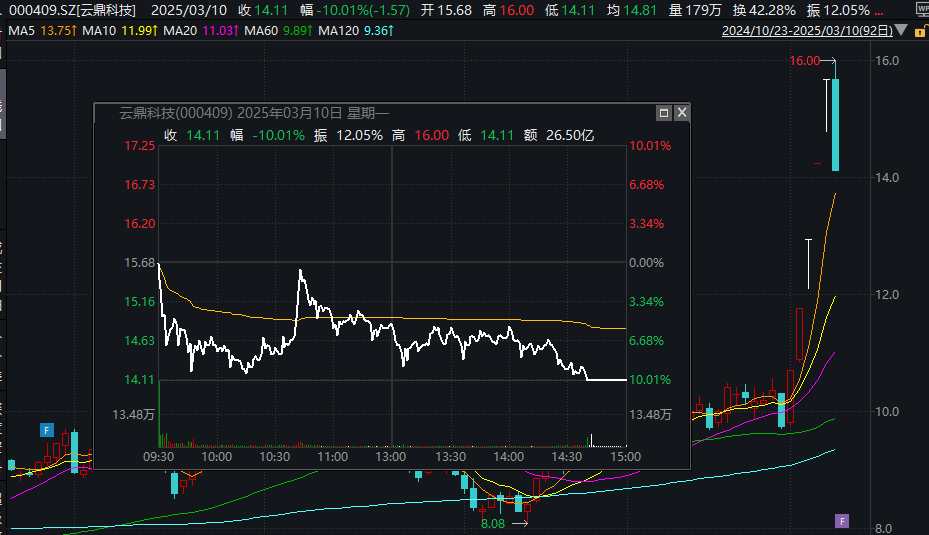Select the MA5 indicator label

[40, 32]
